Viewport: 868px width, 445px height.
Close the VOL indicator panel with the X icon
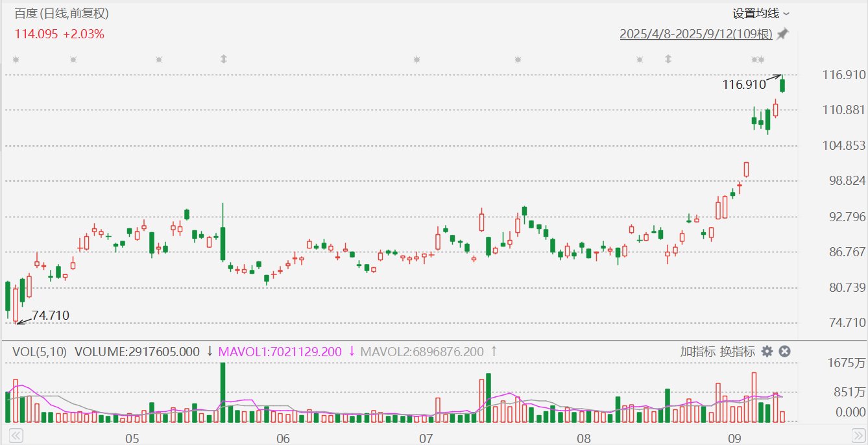click(x=784, y=352)
